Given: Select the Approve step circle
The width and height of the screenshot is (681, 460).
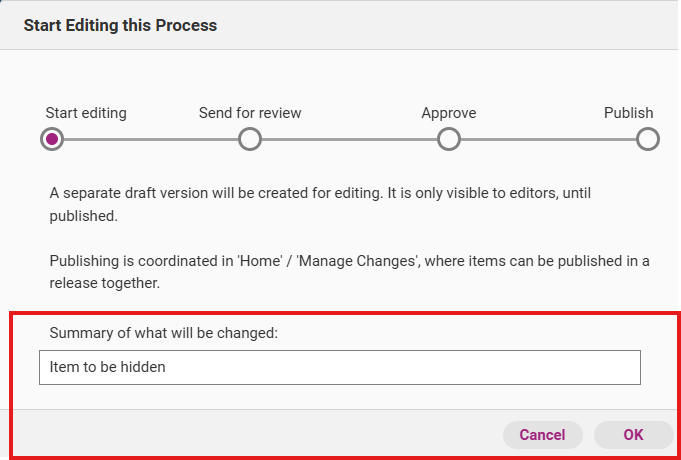Looking at the screenshot, I should pyautogui.click(x=449, y=139).
